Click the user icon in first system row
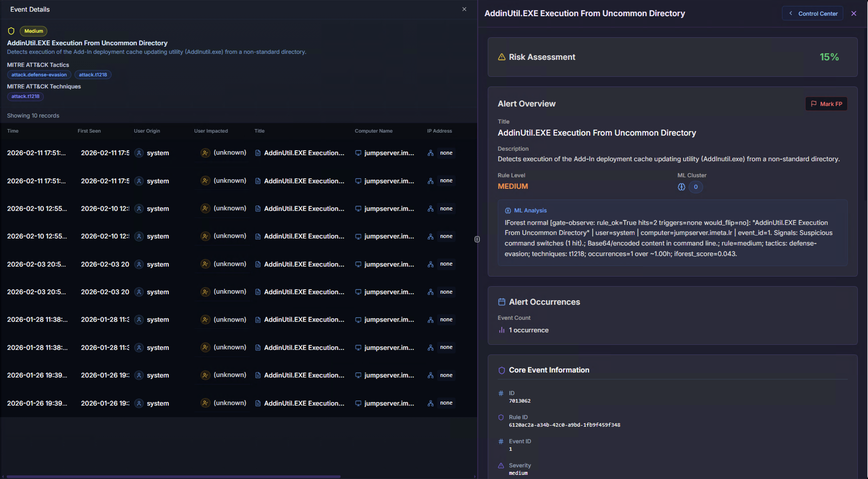Image resolution: width=868 pixels, height=479 pixels. (139, 153)
